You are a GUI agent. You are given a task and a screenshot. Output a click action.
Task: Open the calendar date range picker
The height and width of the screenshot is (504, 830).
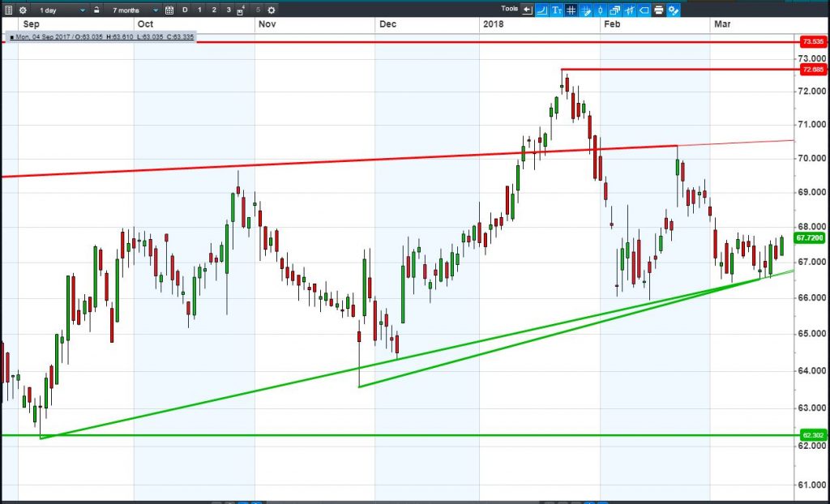pos(169,10)
